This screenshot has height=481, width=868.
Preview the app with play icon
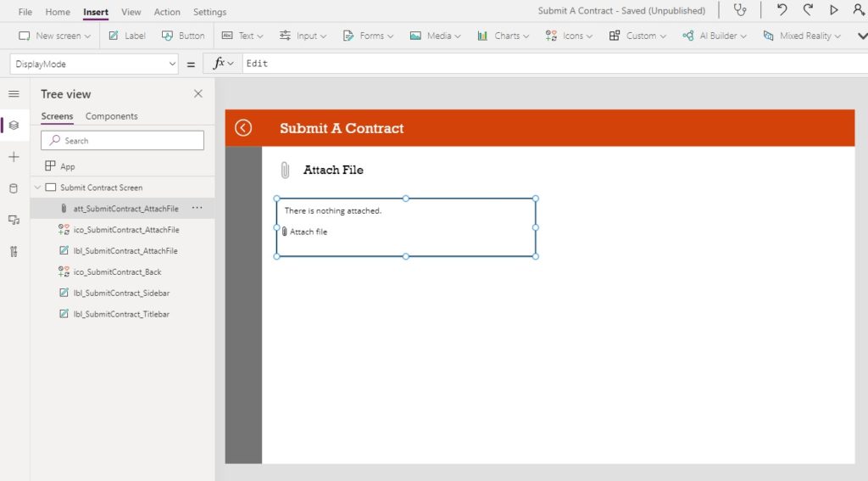(834, 10)
